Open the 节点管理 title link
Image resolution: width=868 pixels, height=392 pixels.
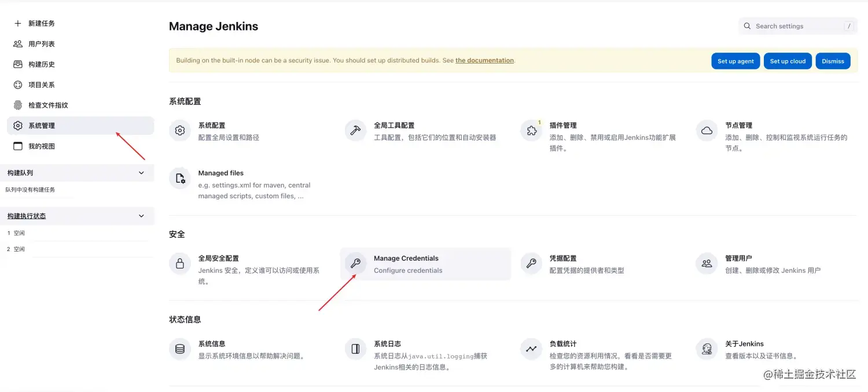[739, 125]
